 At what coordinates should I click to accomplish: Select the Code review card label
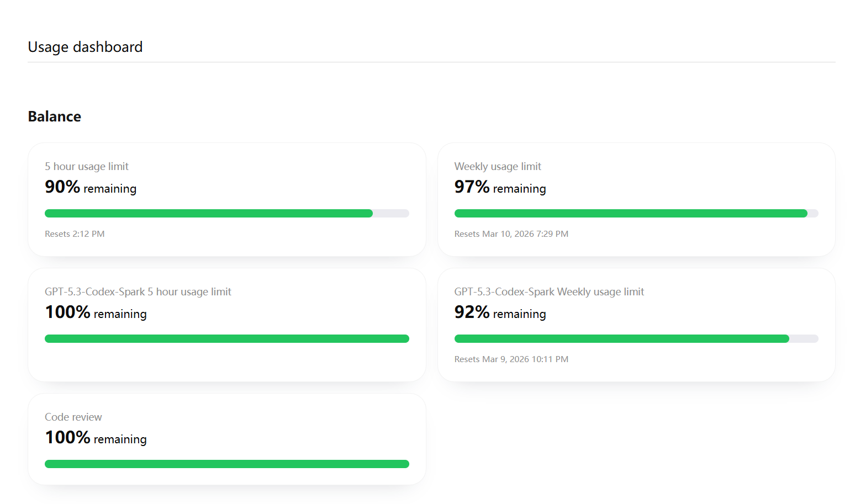click(x=73, y=417)
